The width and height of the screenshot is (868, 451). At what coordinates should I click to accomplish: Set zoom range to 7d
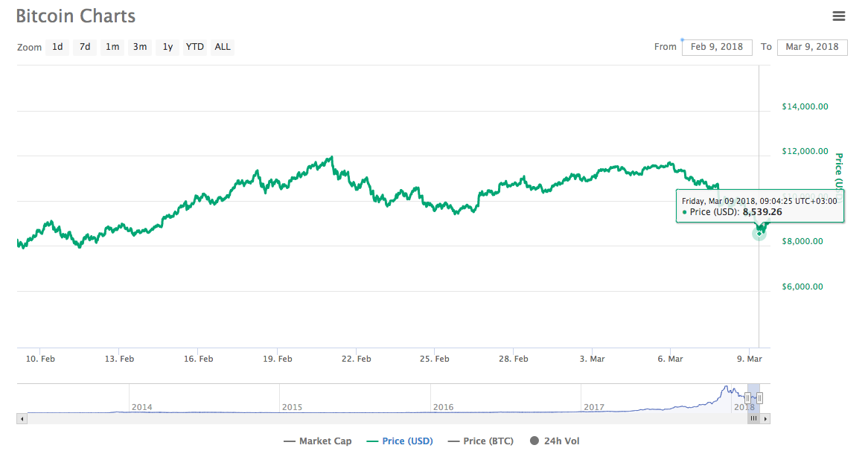[85, 47]
